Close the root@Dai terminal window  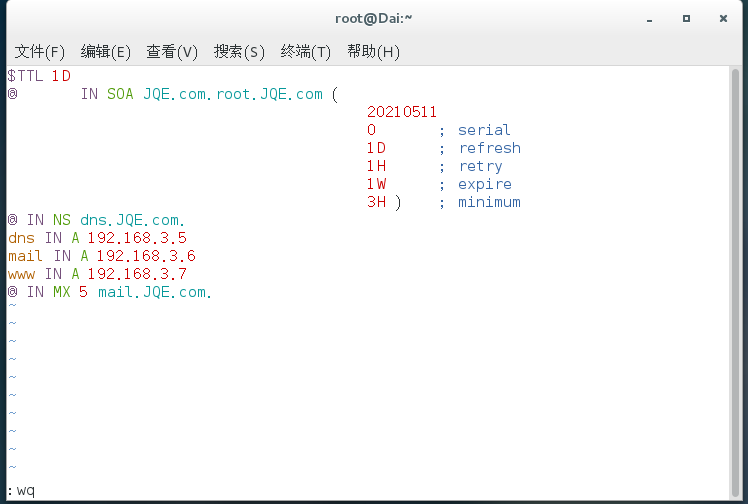[x=723, y=19]
